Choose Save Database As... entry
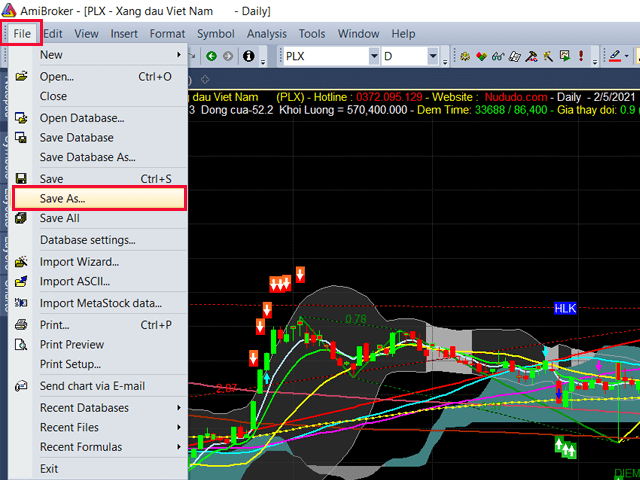This screenshot has width=640, height=480. (x=100, y=158)
